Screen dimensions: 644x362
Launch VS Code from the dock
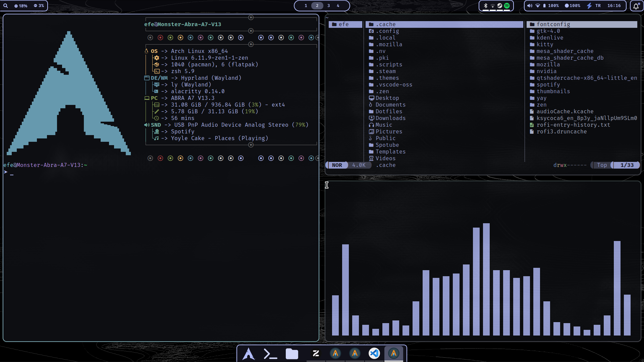374,353
